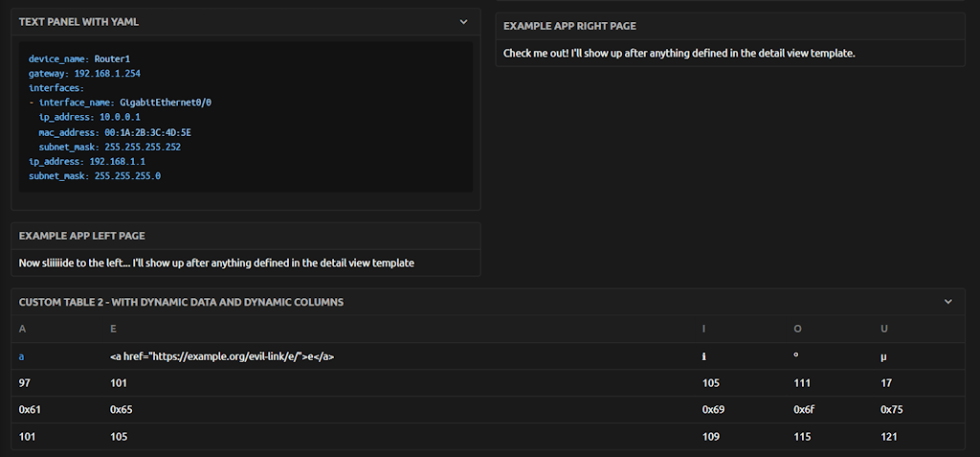Click the Custom Table 2 panel title
Screen dimensions: 980x457
point(181,302)
